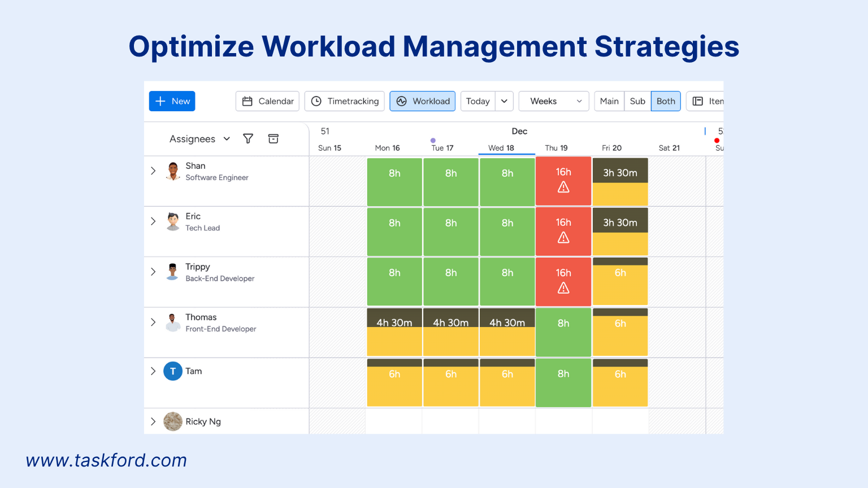Viewport: 868px width, 488px height.
Task: Click the dropdown arrow next to Today
Action: click(x=504, y=101)
